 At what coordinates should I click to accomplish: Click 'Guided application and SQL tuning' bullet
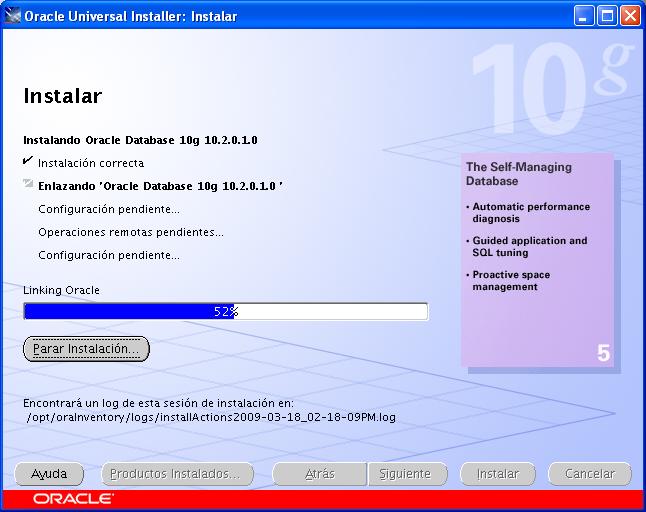[x=529, y=246]
